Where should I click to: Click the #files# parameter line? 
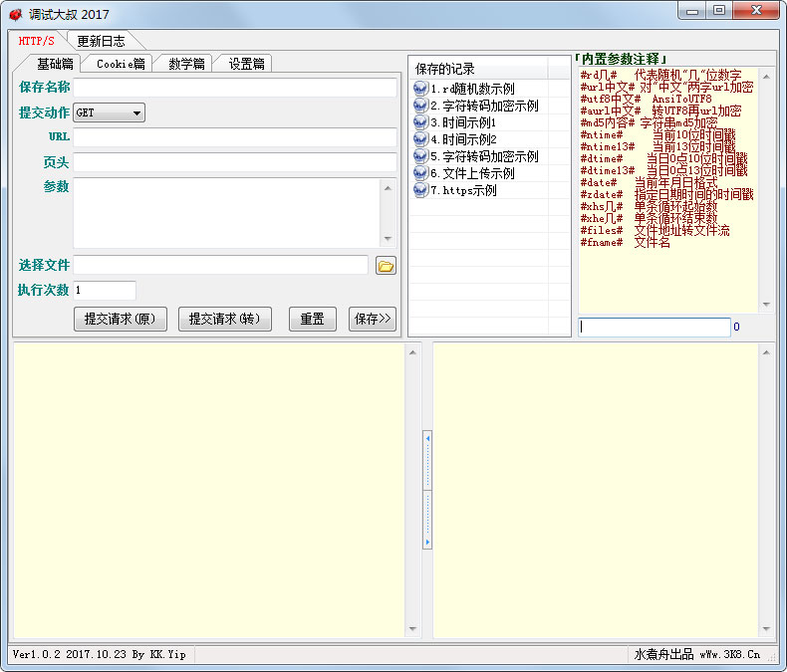[x=655, y=231]
